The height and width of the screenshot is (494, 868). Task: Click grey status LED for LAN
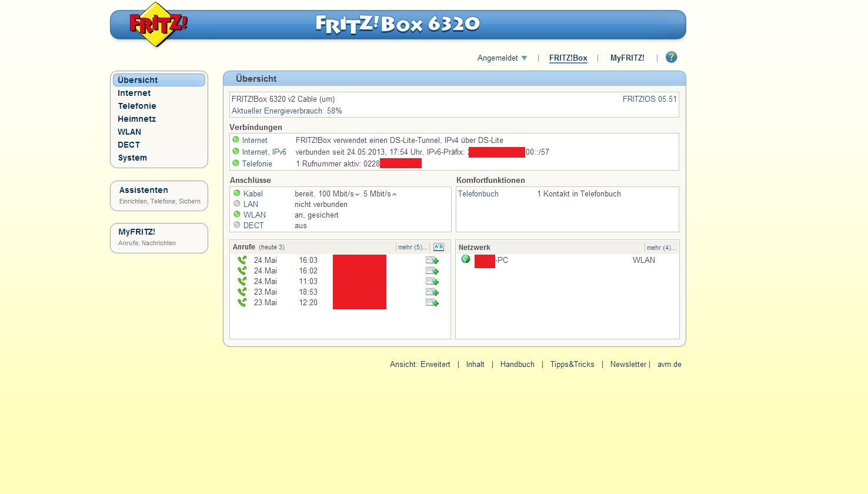coord(237,203)
